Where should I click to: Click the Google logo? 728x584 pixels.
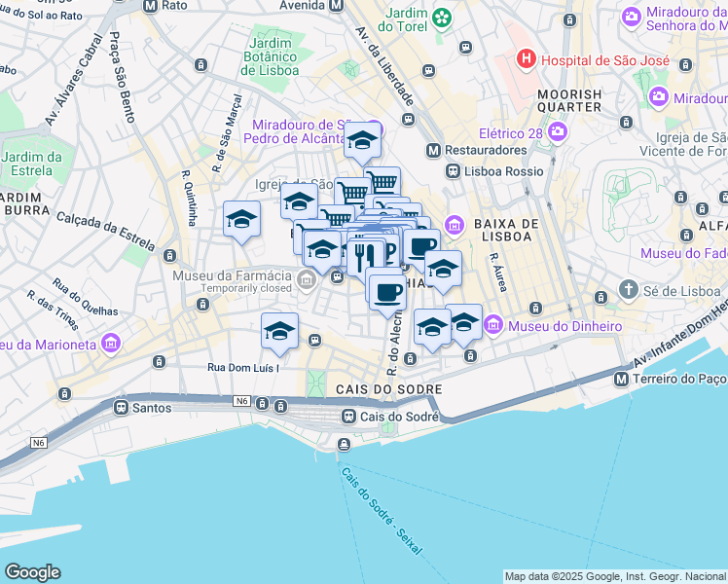pyautogui.click(x=32, y=572)
